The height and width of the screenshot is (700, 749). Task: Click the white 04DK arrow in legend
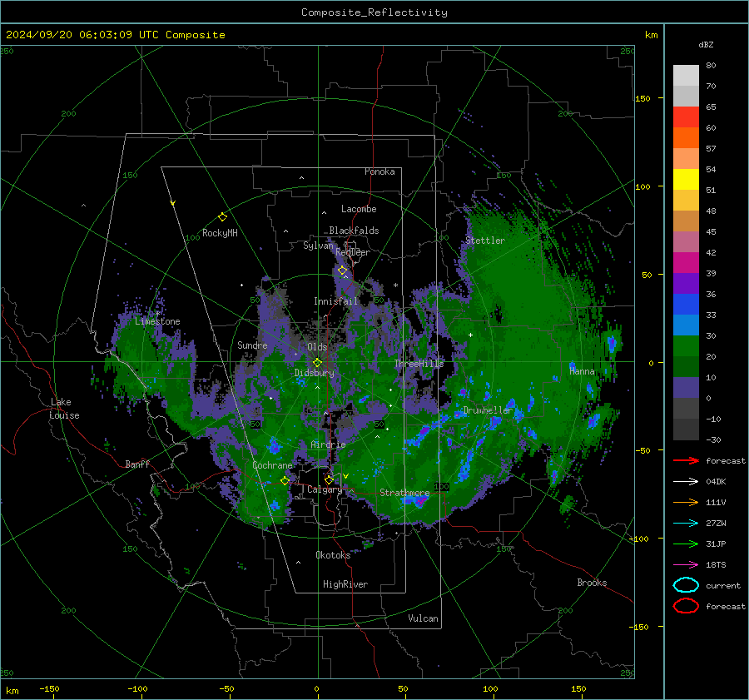click(686, 481)
